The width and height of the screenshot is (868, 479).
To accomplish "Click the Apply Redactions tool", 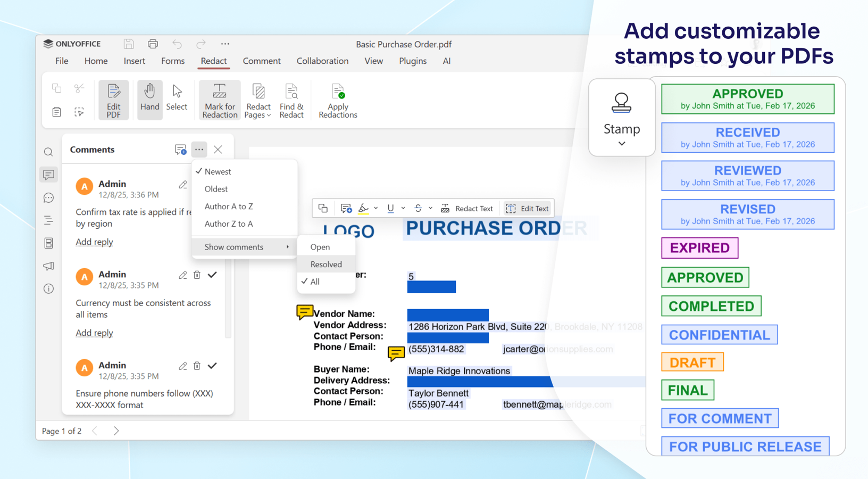I will click(x=337, y=99).
